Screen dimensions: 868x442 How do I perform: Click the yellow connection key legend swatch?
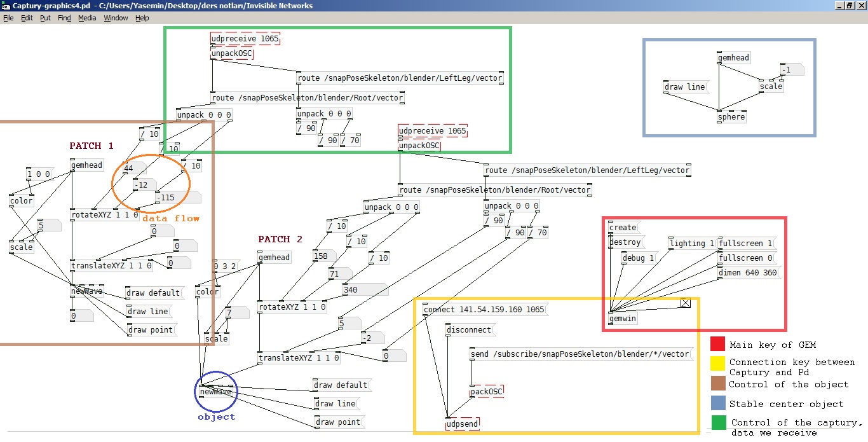717,363
